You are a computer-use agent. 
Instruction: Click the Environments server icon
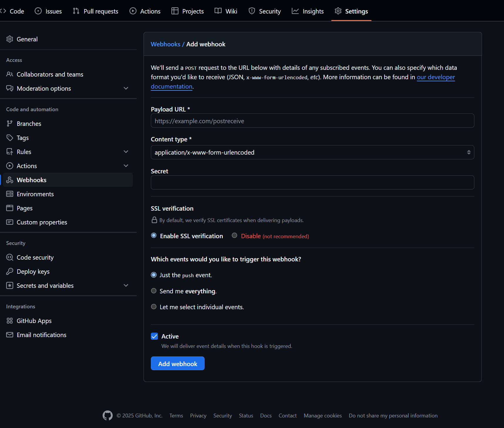coord(10,194)
